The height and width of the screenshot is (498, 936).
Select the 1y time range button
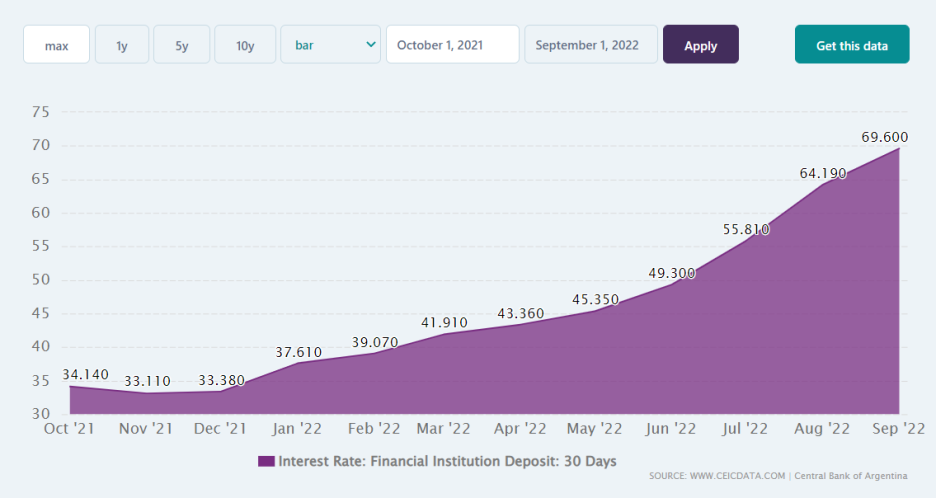click(122, 44)
